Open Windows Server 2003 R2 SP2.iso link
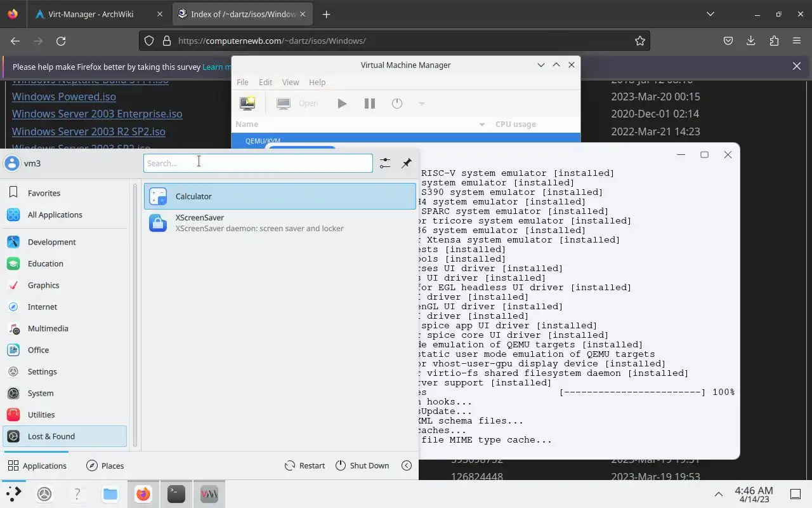Viewport: 812px width, 508px height. [89, 131]
